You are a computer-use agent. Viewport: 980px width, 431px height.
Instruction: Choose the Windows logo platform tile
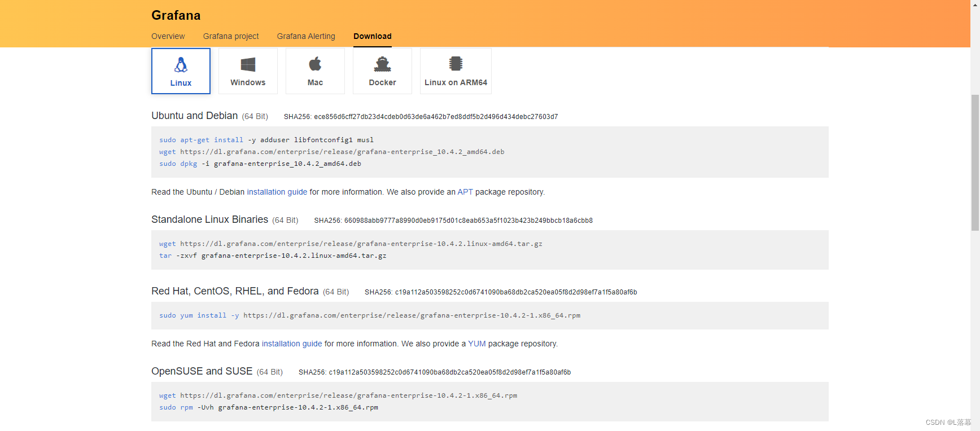[248, 71]
